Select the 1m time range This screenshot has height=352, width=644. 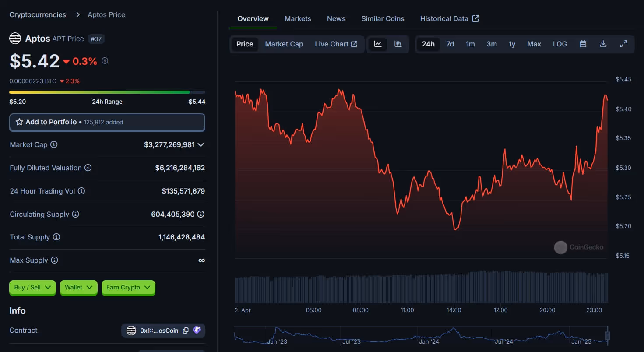click(470, 44)
